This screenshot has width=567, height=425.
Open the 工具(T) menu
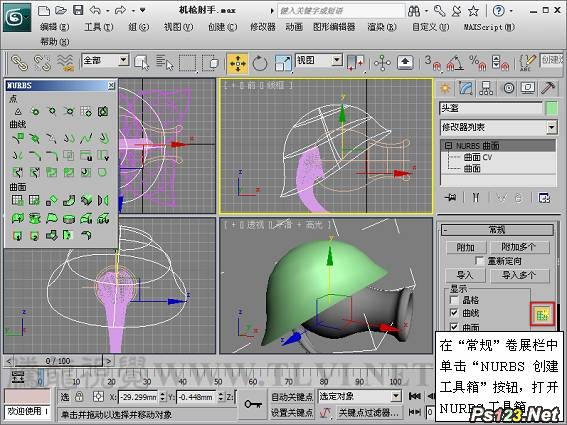coord(99,27)
